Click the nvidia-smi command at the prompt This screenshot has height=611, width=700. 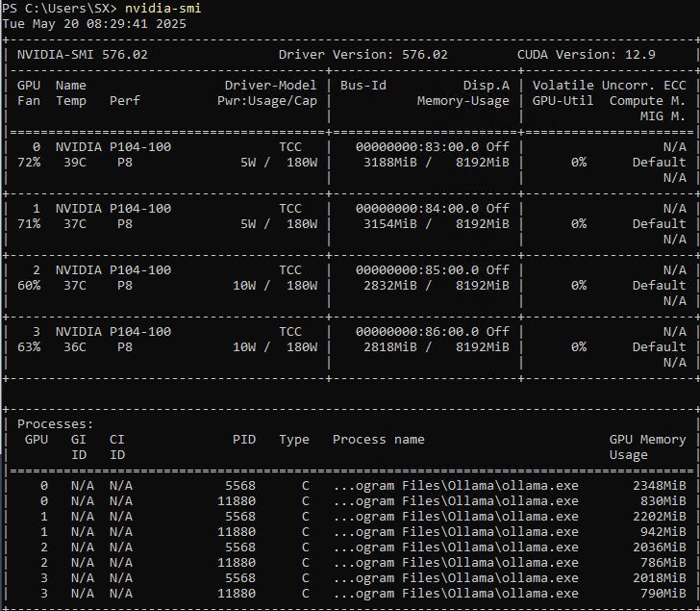tap(163, 9)
